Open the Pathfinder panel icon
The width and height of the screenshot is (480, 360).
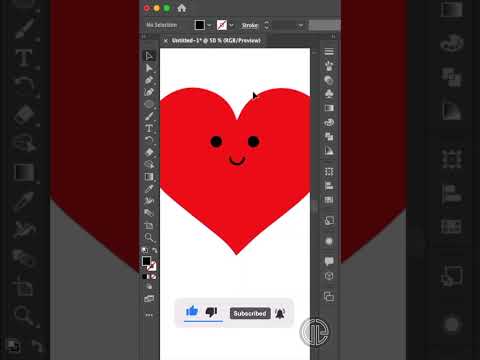click(x=329, y=136)
